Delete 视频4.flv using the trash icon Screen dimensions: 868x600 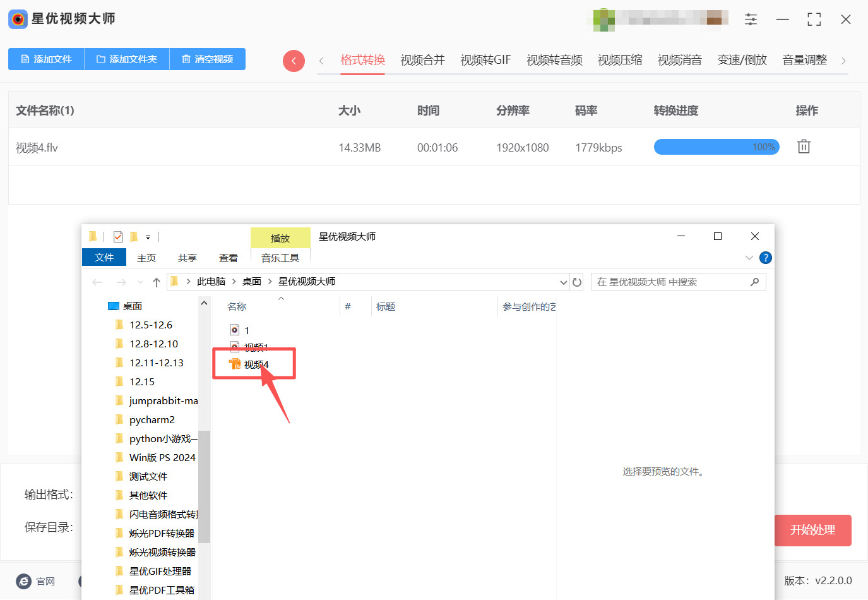[x=803, y=146]
